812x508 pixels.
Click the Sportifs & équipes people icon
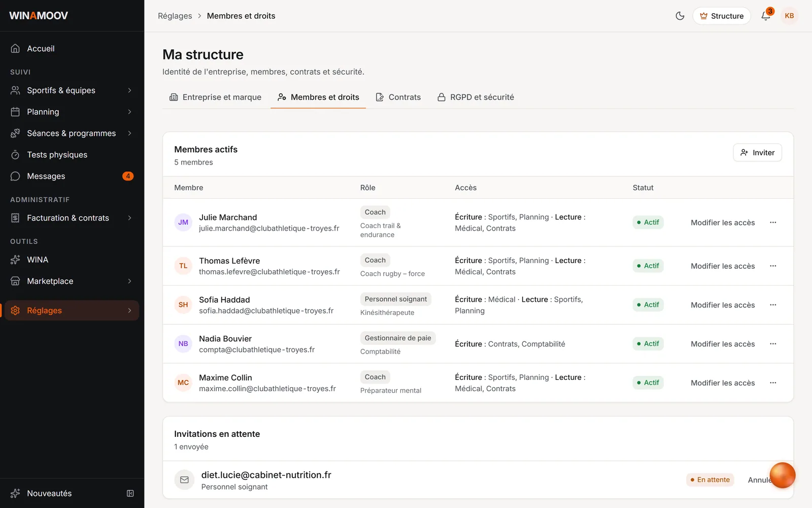point(15,90)
